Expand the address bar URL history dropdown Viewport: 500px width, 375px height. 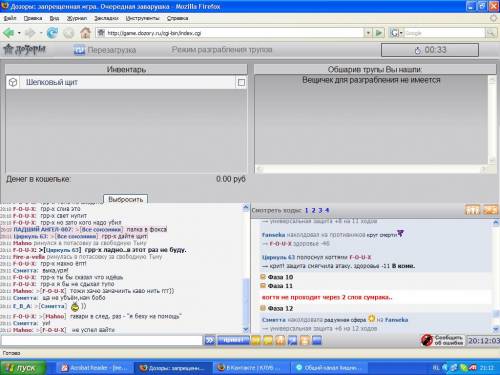click(368, 33)
